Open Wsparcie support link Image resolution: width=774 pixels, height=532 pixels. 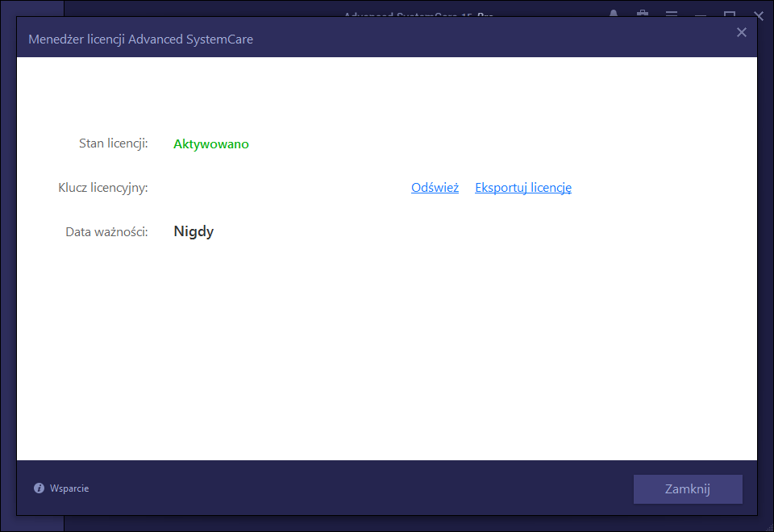pyautogui.click(x=69, y=488)
